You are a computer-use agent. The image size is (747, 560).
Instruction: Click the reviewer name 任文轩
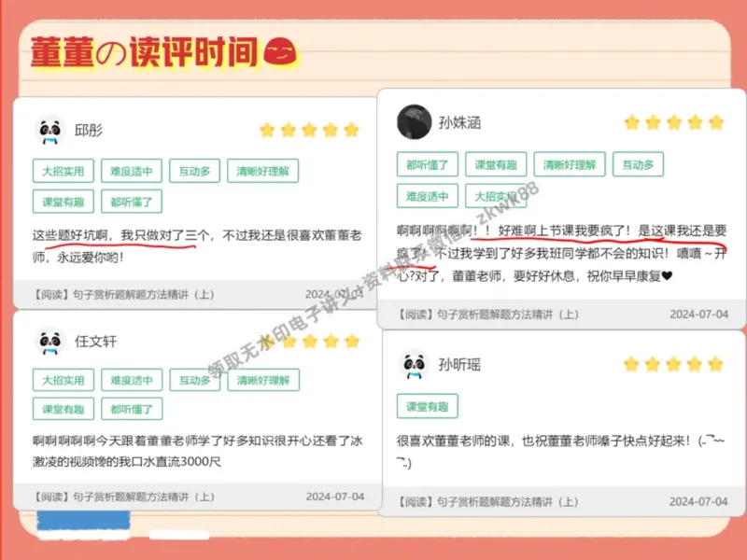coord(96,341)
